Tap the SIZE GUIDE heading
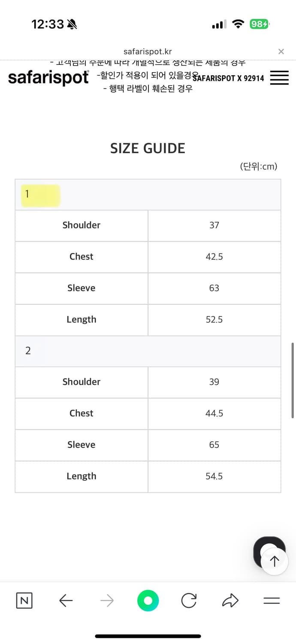 pos(148,149)
